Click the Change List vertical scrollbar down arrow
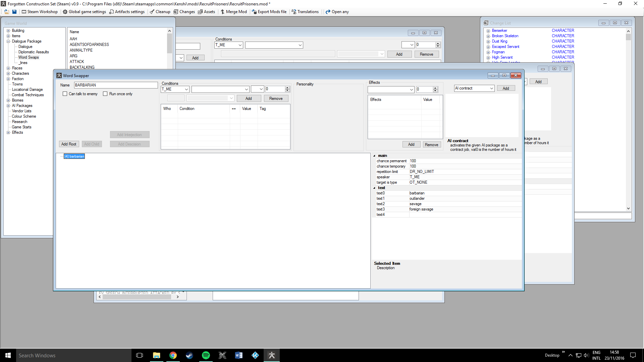Image resolution: width=644 pixels, height=362 pixels. pyautogui.click(x=628, y=208)
